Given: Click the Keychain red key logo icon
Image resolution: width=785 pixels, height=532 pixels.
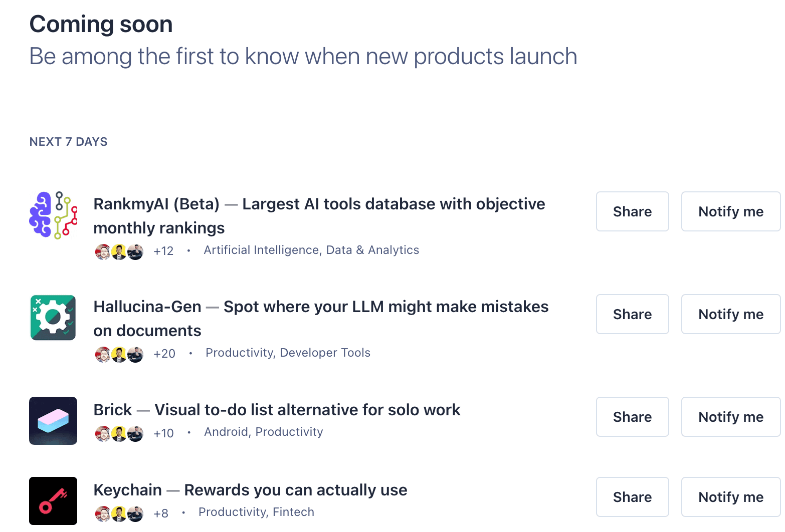Looking at the screenshot, I should pyautogui.click(x=53, y=501).
